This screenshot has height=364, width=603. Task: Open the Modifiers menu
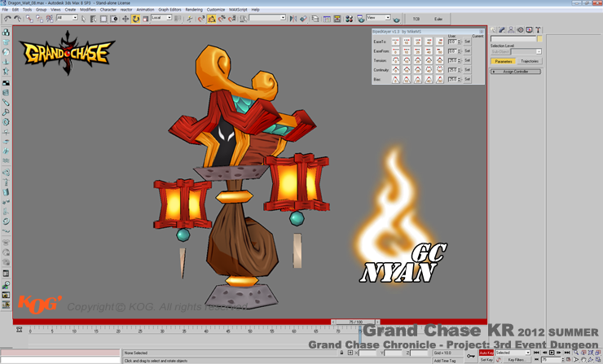click(x=88, y=10)
